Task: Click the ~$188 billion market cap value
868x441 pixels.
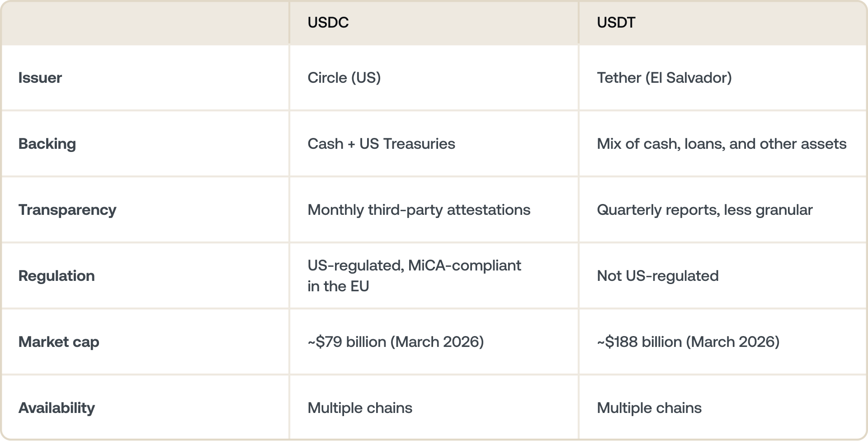Action: [688, 342]
